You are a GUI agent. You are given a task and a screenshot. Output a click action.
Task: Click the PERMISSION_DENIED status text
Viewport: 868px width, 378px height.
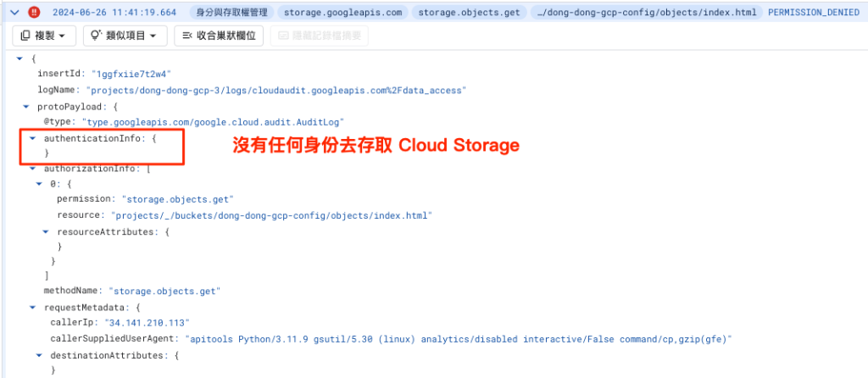tap(815, 13)
